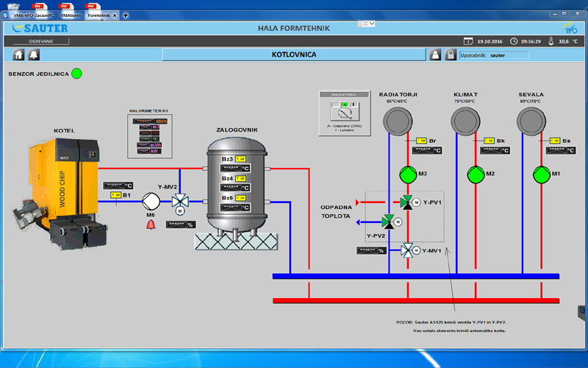Click the wood chip boiler image
The image size is (588, 368).
pyautogui.click(x=60, y=194)
